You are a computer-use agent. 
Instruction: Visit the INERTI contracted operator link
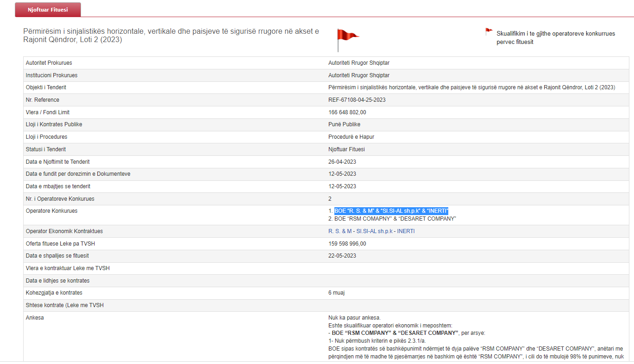click(406, 231)
